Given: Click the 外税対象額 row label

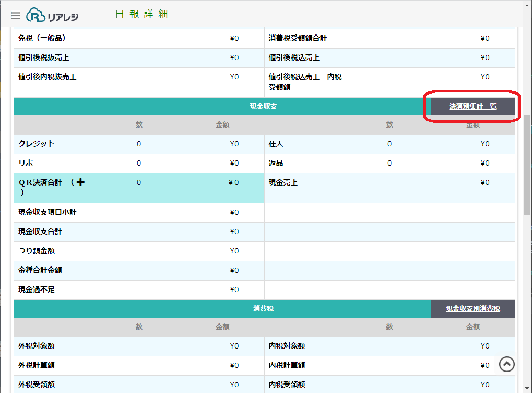Looking at the screenshot, I should [x=37, y=346].
